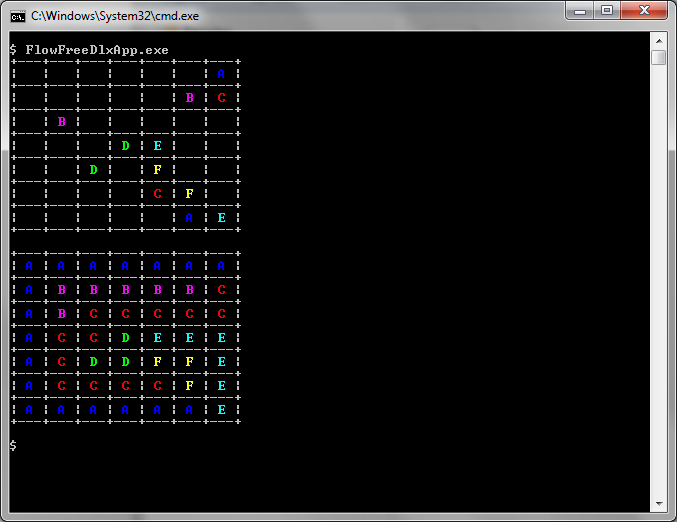Click the scrollbar up arrow

(659, 41)
